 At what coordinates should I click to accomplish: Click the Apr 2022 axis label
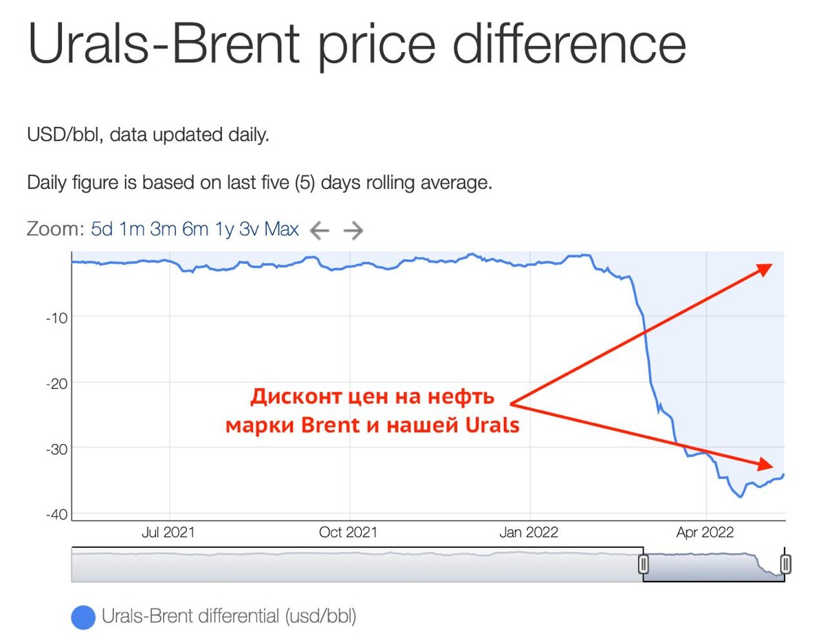(705, 533)
